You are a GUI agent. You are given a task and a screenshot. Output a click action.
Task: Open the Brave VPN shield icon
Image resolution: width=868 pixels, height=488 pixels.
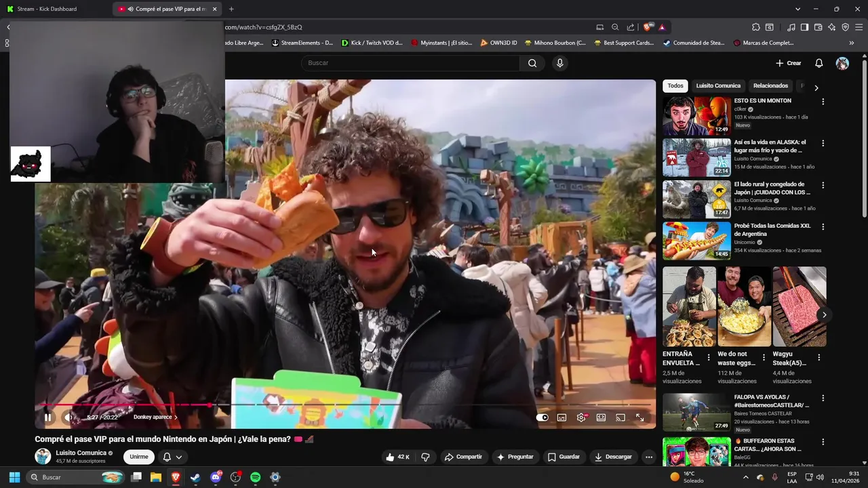pos(846,27)
